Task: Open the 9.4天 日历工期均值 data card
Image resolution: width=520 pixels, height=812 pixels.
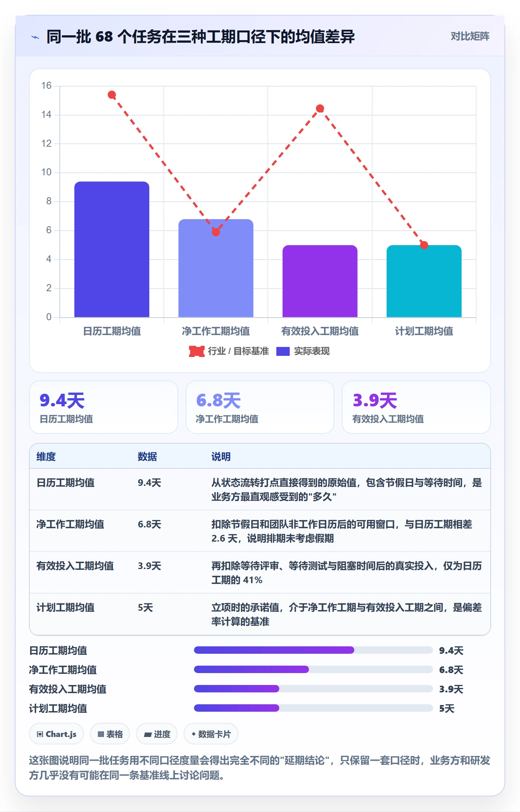Action: coord(104,407)
